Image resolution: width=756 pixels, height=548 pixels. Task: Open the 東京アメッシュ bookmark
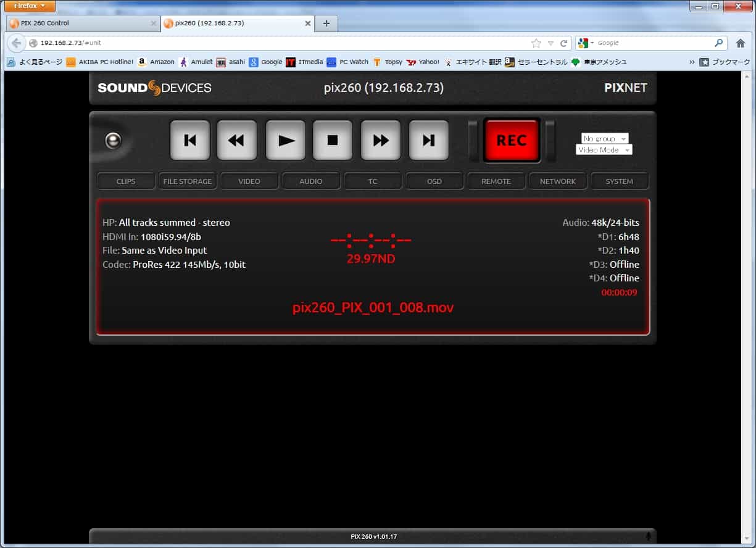tap(599, 62)
